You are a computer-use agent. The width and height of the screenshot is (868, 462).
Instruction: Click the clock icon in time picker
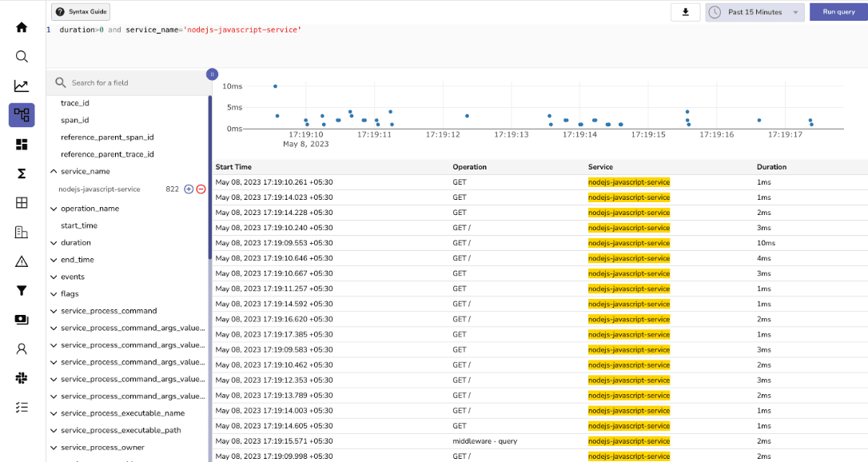[x=715, y=12]
